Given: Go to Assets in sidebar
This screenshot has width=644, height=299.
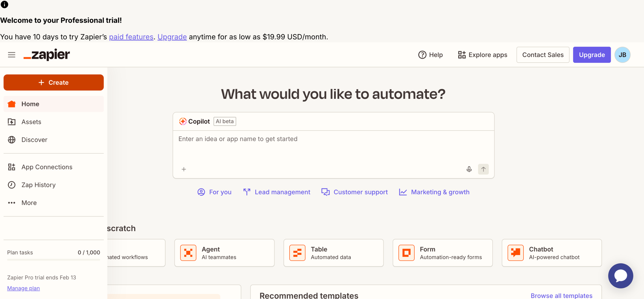Looking at the screenshot, I should pos(31,122).
